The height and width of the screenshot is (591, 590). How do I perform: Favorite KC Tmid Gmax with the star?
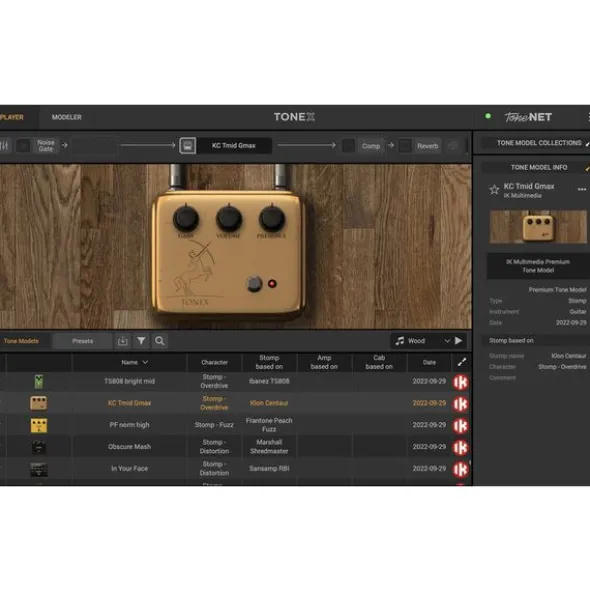pos(494,190)
